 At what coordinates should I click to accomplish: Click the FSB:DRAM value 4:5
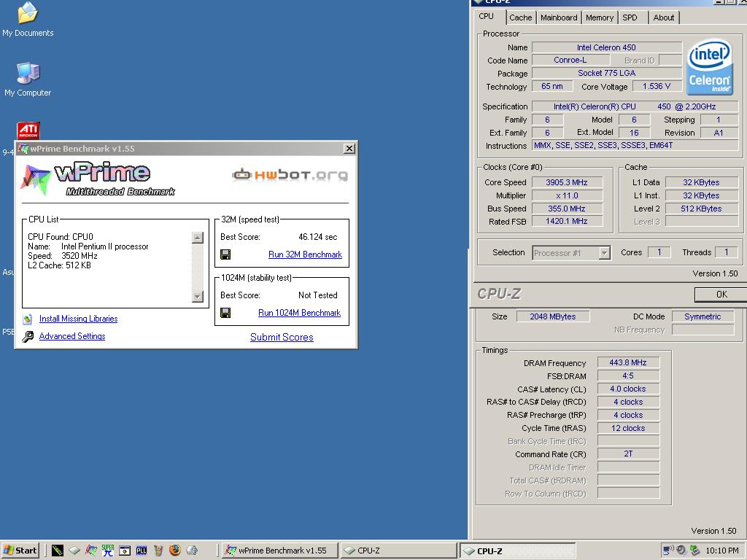point(628,376)
